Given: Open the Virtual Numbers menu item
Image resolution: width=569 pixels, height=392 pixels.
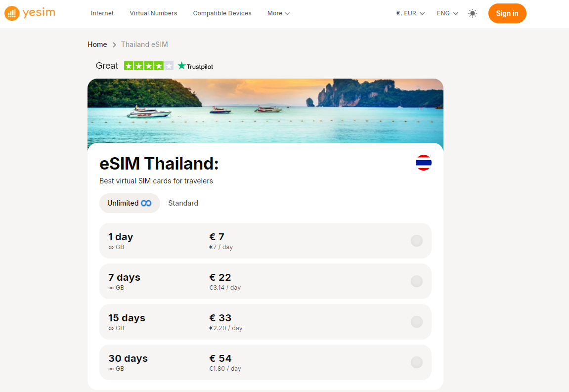Looking at the screenshot, I should click(x=153, y=13).
